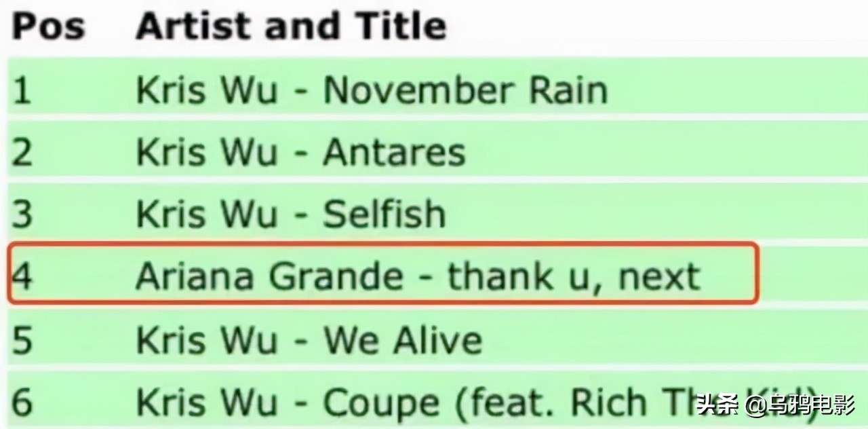Open the song title "Coupe"
This screenshot has height=429, width=868.
tap(382, 403)
